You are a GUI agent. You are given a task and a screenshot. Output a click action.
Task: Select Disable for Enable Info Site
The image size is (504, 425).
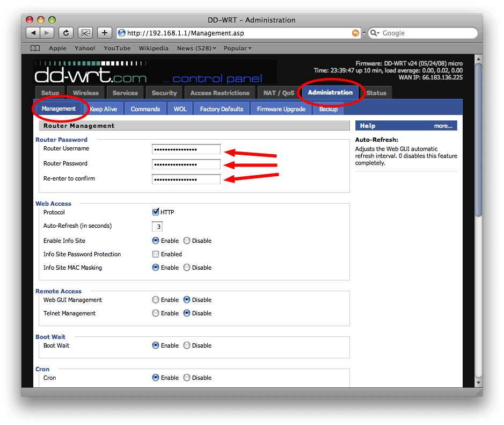coord(187,241)
